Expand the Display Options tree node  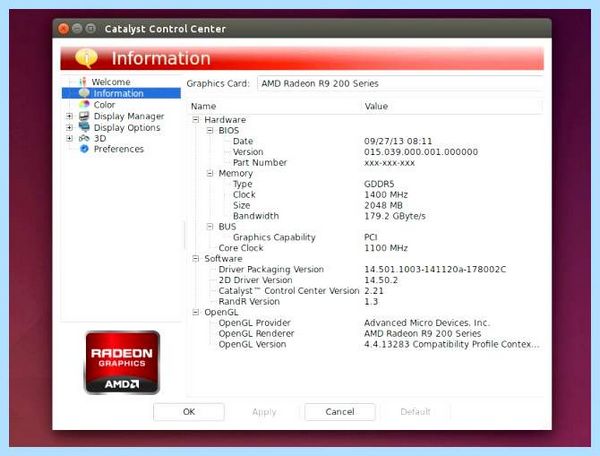click(69, 127)
